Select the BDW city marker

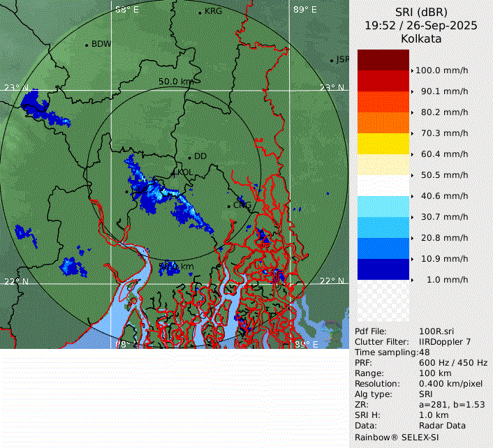point(87,45)
